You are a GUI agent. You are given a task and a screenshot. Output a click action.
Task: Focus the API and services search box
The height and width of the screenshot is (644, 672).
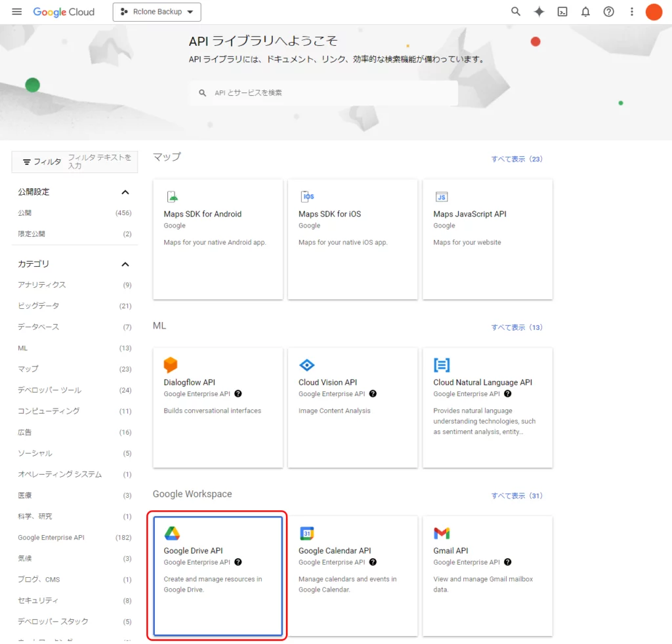coord(324,93)
